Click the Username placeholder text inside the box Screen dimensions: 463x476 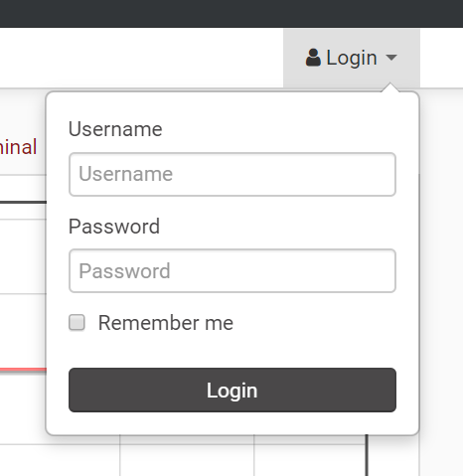[x=125, y=174]
